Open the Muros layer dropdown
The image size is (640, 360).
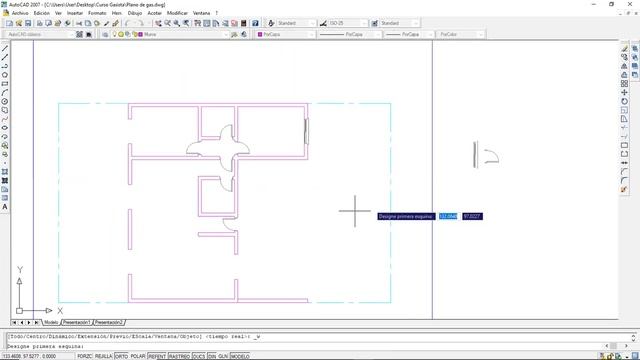pyautogui.click(x=226, y=35)
